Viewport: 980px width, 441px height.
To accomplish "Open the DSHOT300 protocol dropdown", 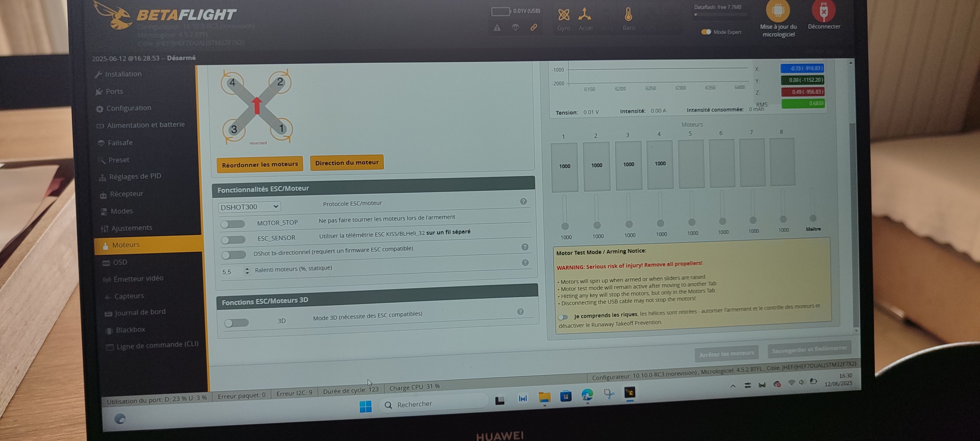I will pos(250,207).
